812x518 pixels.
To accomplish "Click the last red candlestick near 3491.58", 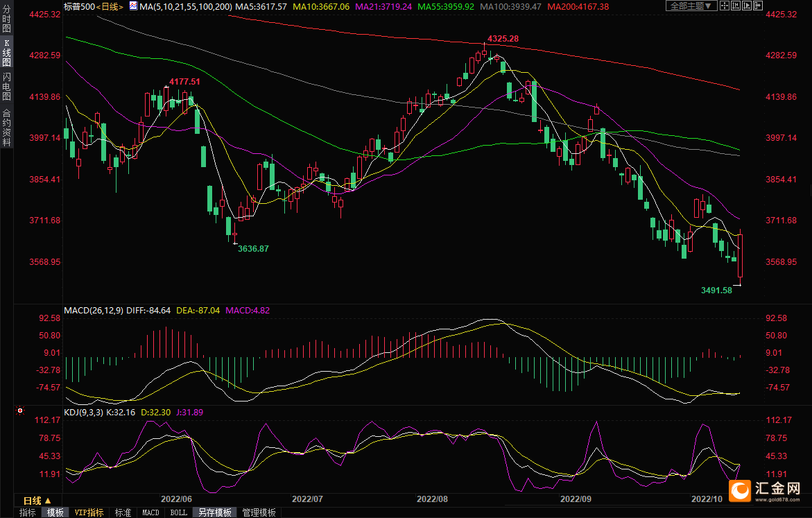I will click(741, 256).
